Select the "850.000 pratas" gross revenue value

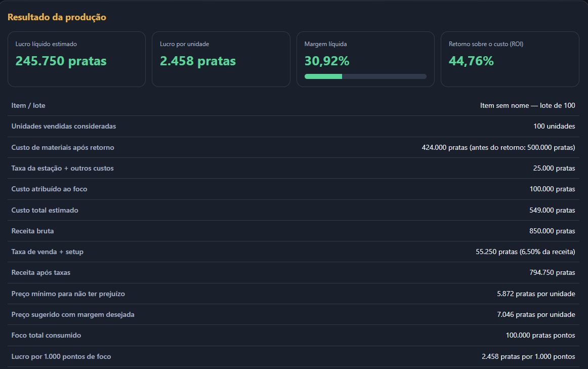[x=553, y=231]
